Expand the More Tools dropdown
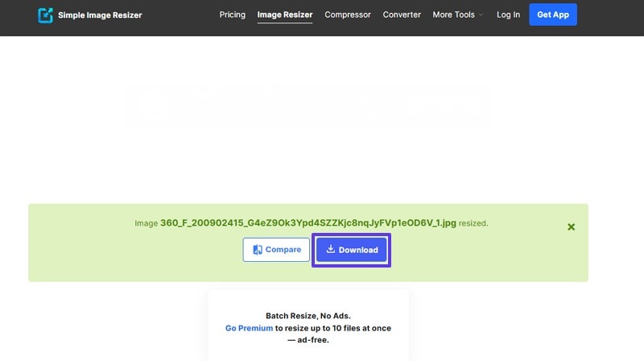 click(x=457, y=15)
